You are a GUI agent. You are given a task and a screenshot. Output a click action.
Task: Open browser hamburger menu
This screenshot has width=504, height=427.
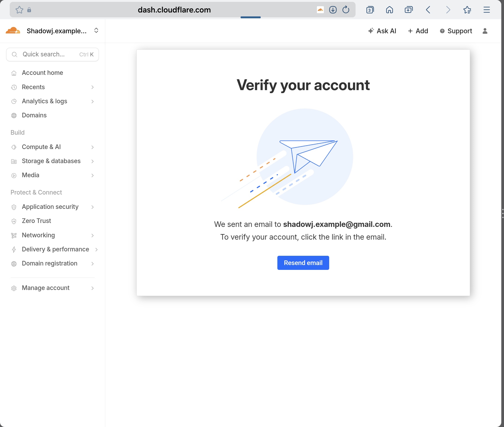(x=487, y=10)
